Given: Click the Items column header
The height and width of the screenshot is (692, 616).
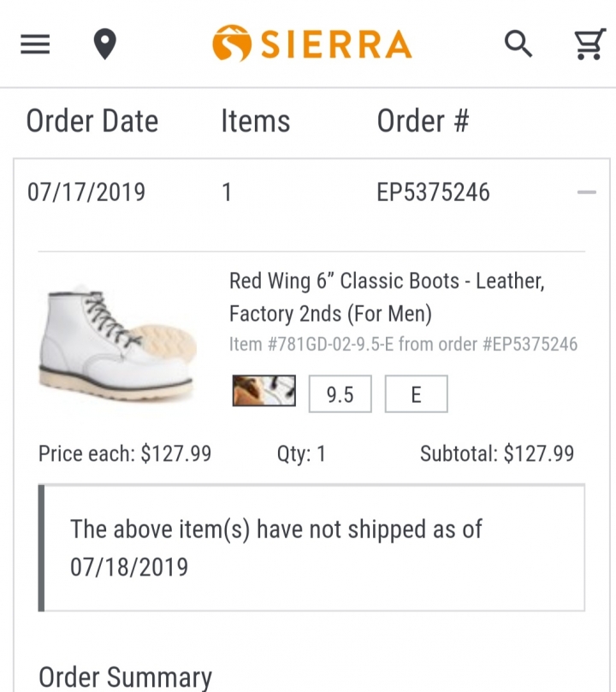Looking at the screenshot, I should click(256, 121).
